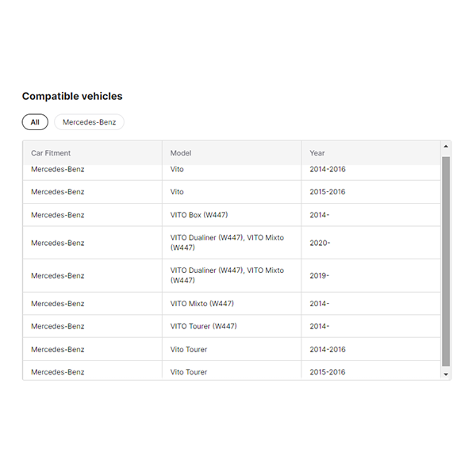Click the 2020- year cell
The image size is (476, 476).
[320, 243]
